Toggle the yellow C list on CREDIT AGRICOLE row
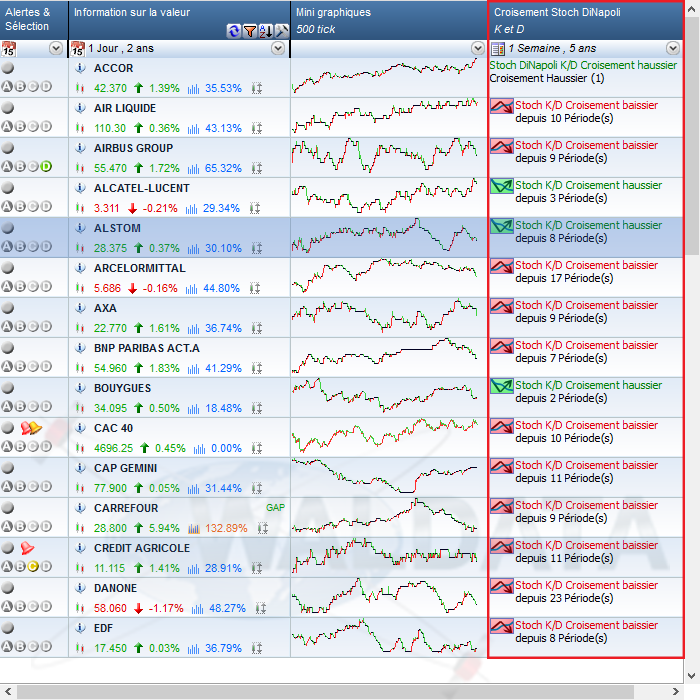The image size is (700, 700). [x=33, y=567]
